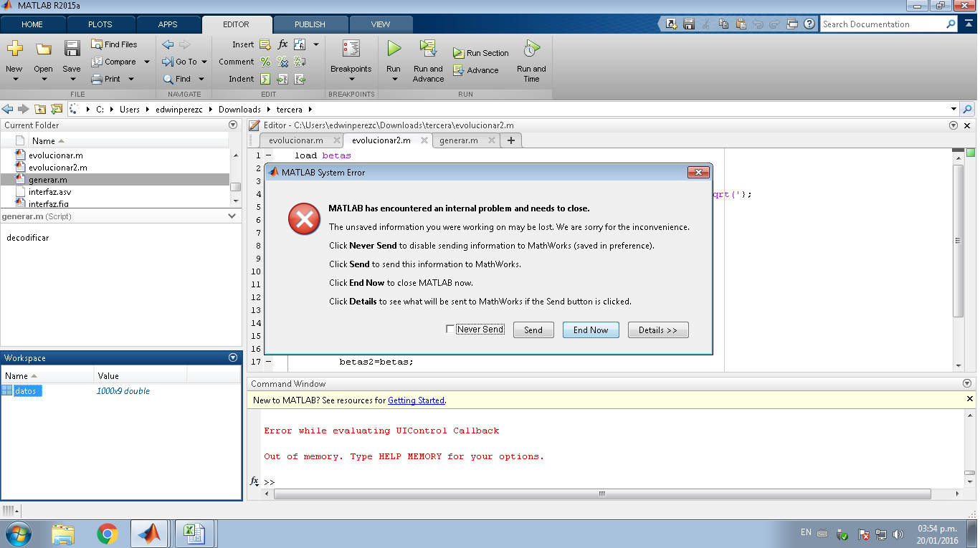980x548 pixels.
Task: Click Find Files in the File group
Action: point(114,44)
